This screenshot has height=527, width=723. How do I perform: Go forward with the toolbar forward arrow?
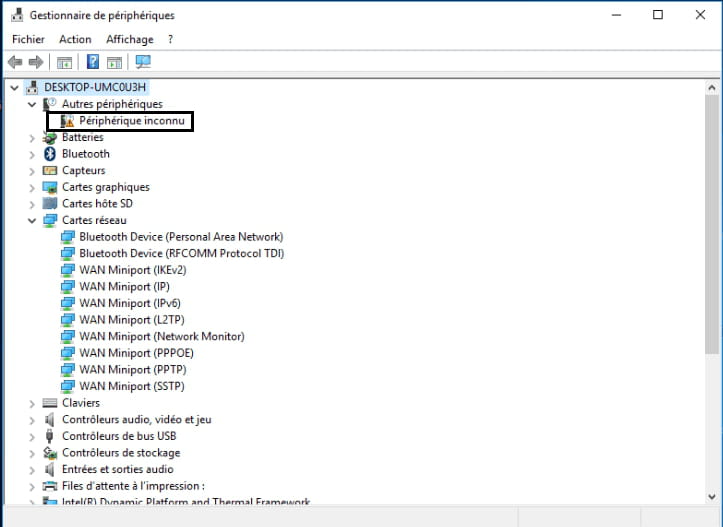(x=36, y=62)
